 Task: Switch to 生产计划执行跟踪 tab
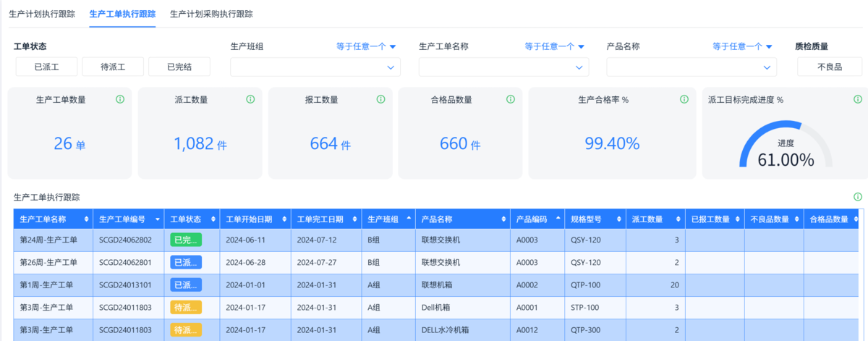point(42,14)
